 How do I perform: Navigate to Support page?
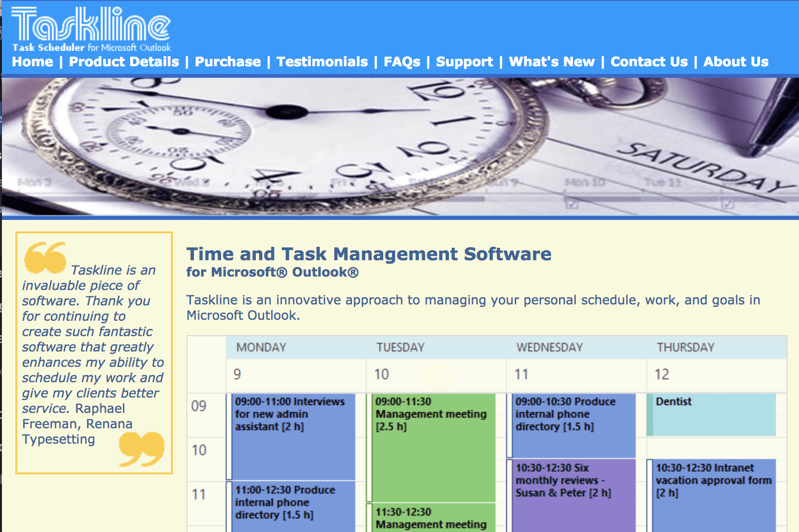[x=464, y=62]
